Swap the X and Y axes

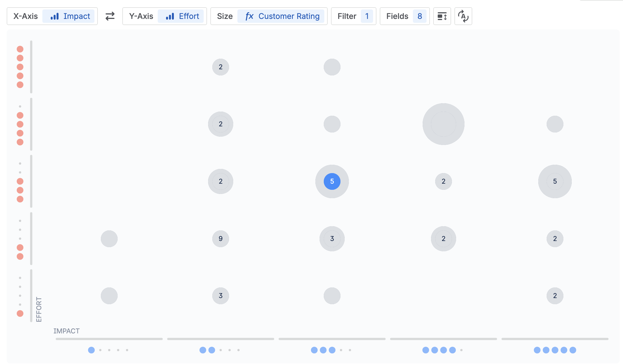click(110, 16)
